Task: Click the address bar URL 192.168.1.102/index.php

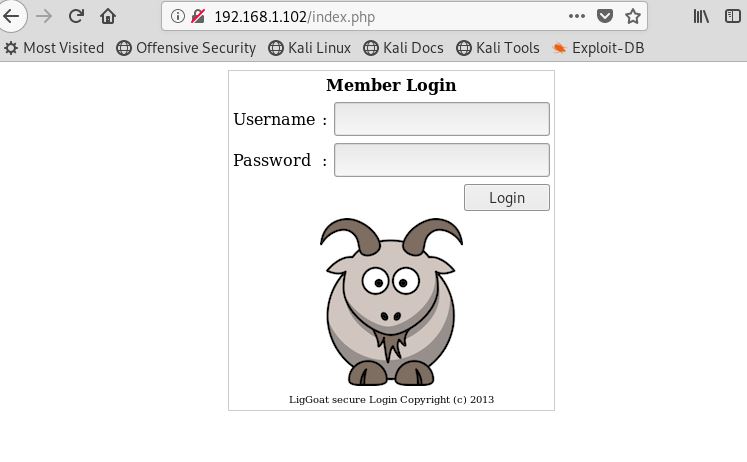Action: pos(294,17)
